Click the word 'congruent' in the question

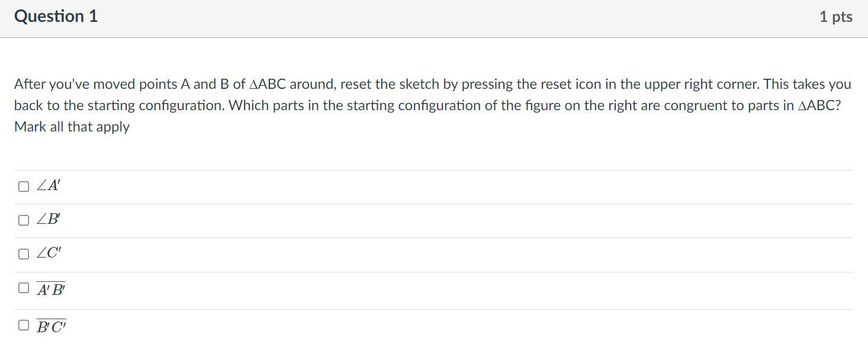click(699, 105)
